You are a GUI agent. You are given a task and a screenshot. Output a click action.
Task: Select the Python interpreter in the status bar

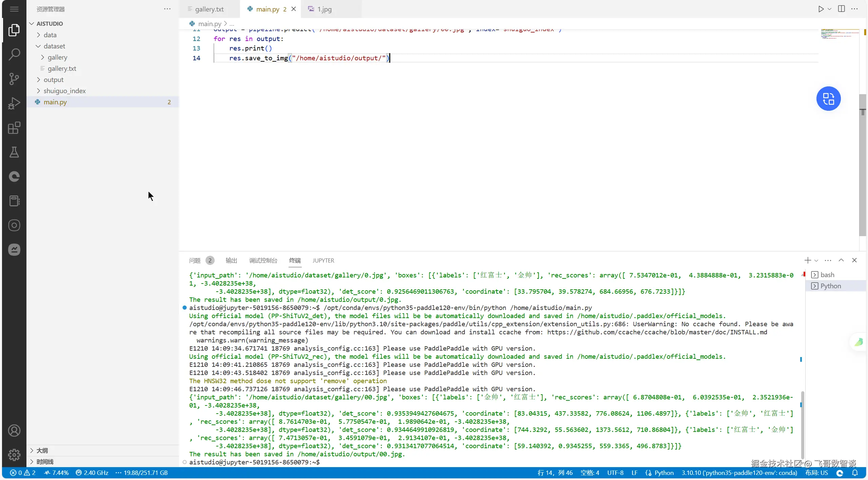pyautogui.click(x=739, y=473)
